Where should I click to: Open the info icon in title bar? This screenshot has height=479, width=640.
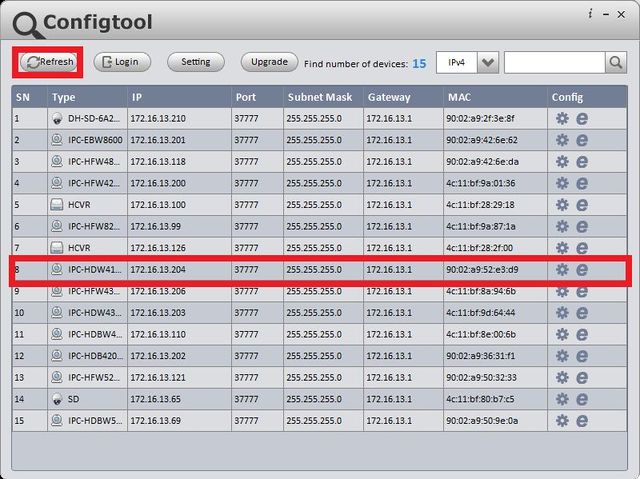(x=590, y=14)
